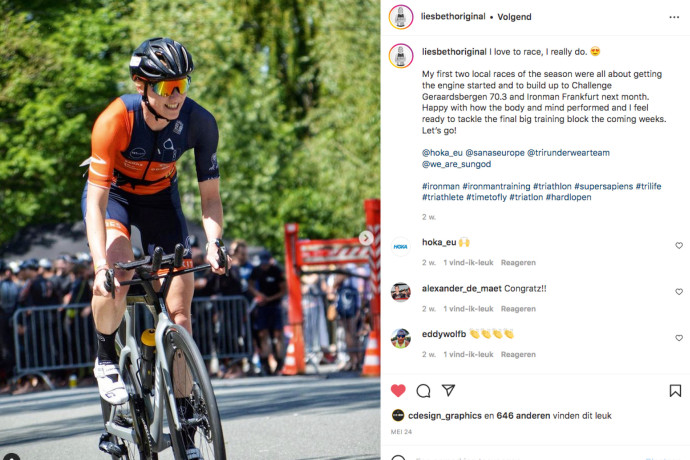
Task: Go to next photo with carousel arrow
Action: 366,238
